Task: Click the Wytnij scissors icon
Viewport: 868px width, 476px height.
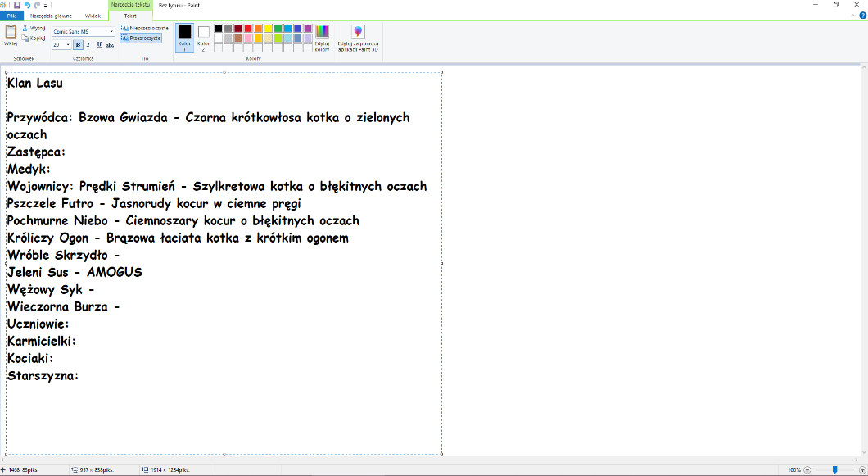Action: 25,28
